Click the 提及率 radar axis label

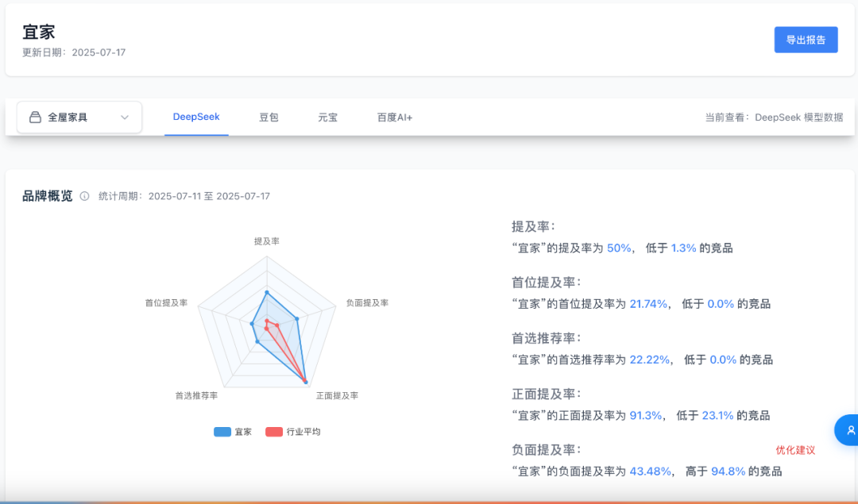pos(266,241)
